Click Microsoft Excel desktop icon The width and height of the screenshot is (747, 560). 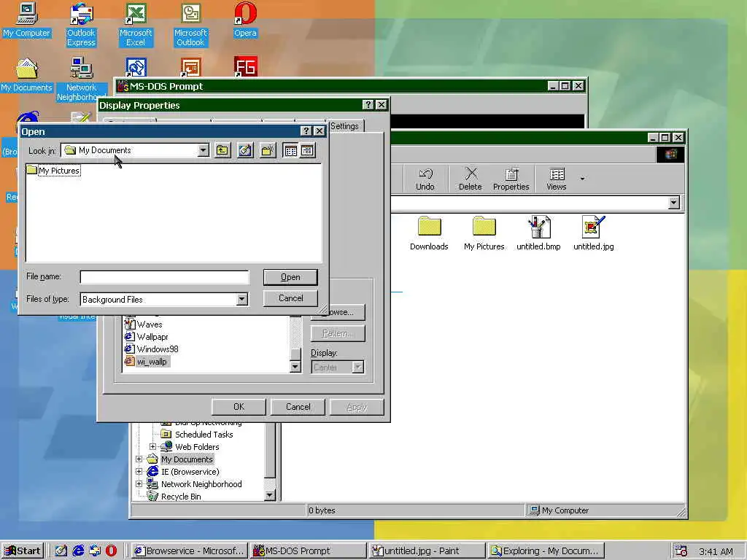[x=136, y=25]
